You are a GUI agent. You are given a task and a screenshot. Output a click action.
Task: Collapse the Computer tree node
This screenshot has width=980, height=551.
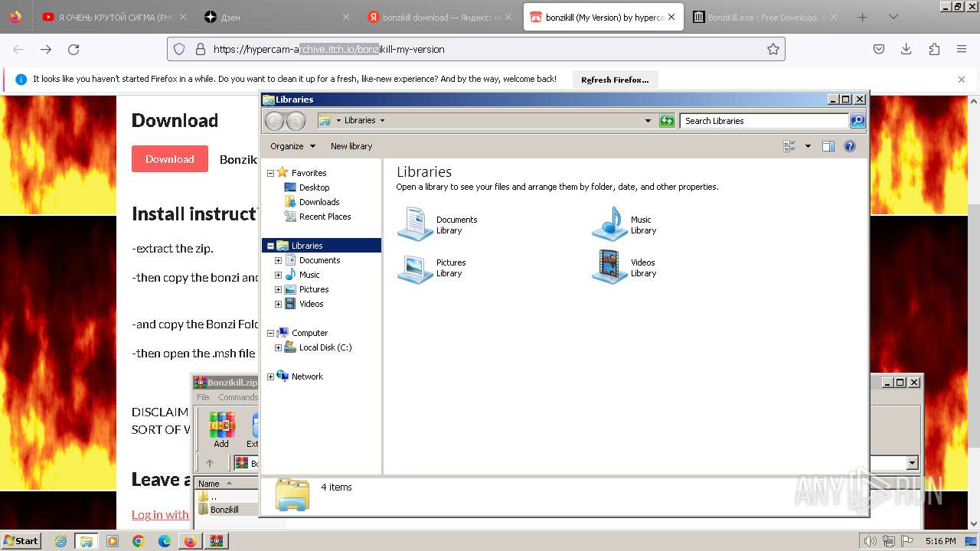pyautogui.click(x=270, y=333)
